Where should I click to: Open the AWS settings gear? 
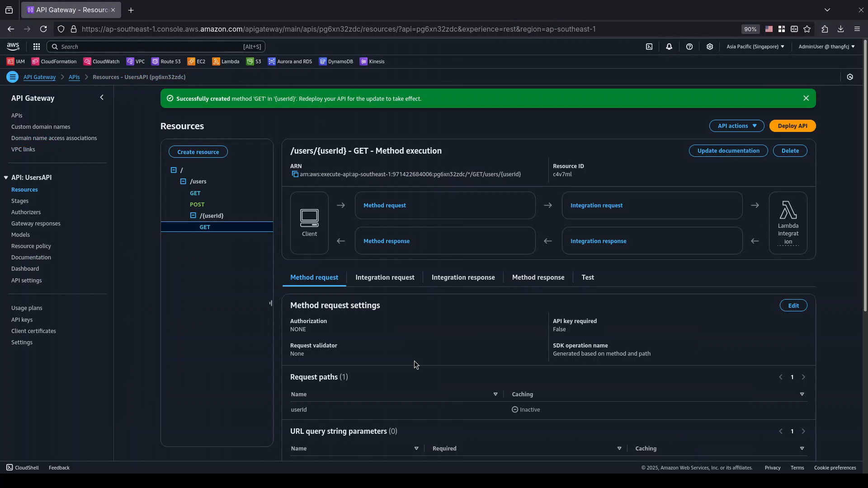pyautogui.click(x=710, y=47)
